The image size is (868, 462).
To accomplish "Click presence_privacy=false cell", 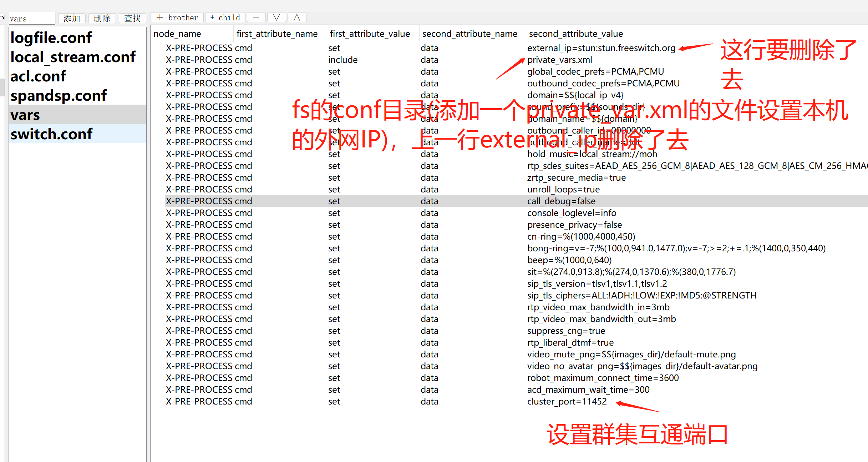I will pos(575,225).
